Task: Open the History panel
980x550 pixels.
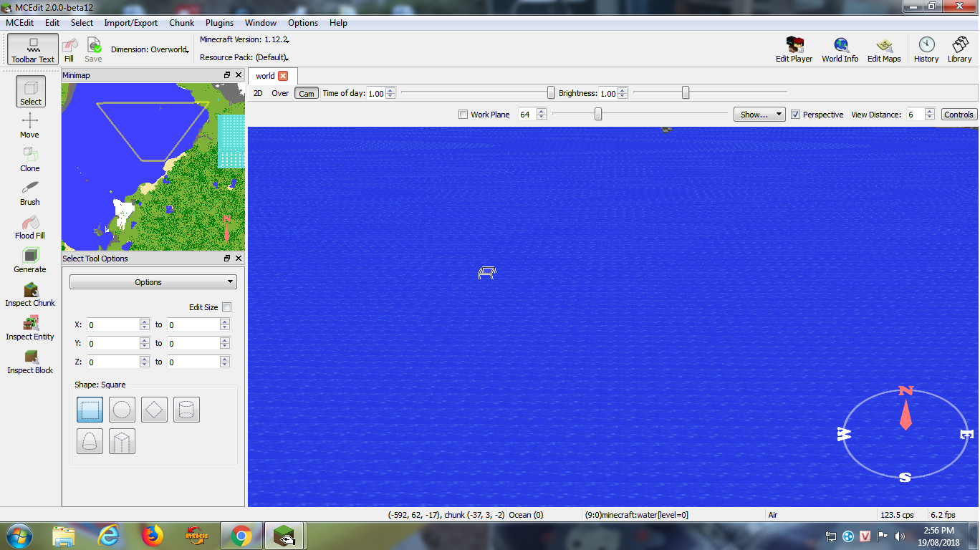Action: tap(926, 49)
